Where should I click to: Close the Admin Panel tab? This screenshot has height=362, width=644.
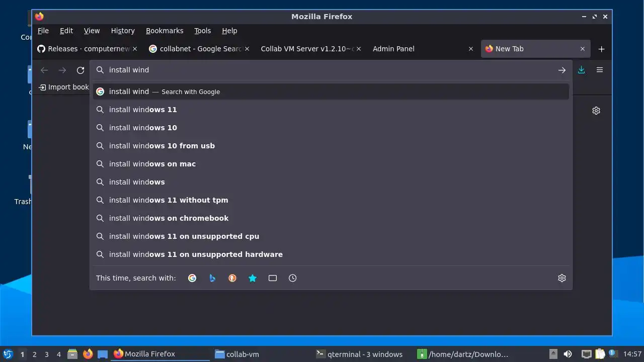click(471, 49)
